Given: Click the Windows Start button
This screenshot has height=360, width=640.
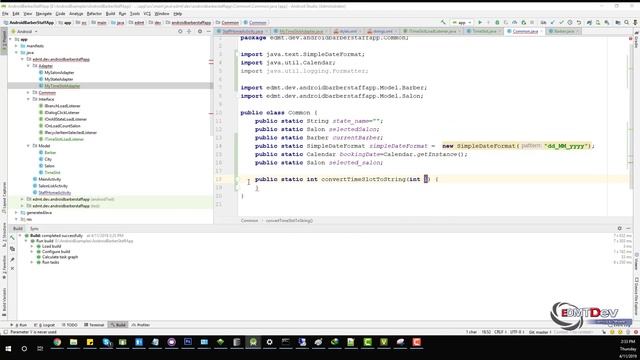Looking at the screenshot, I should (8, 349).
